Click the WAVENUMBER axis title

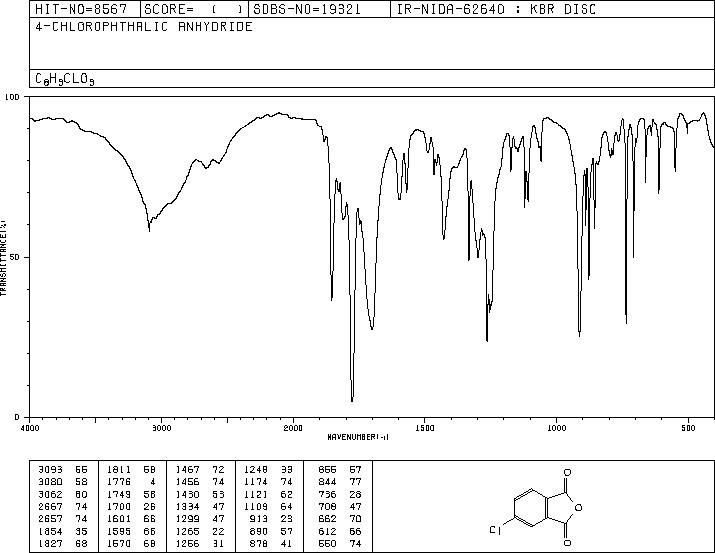[358, 437]
